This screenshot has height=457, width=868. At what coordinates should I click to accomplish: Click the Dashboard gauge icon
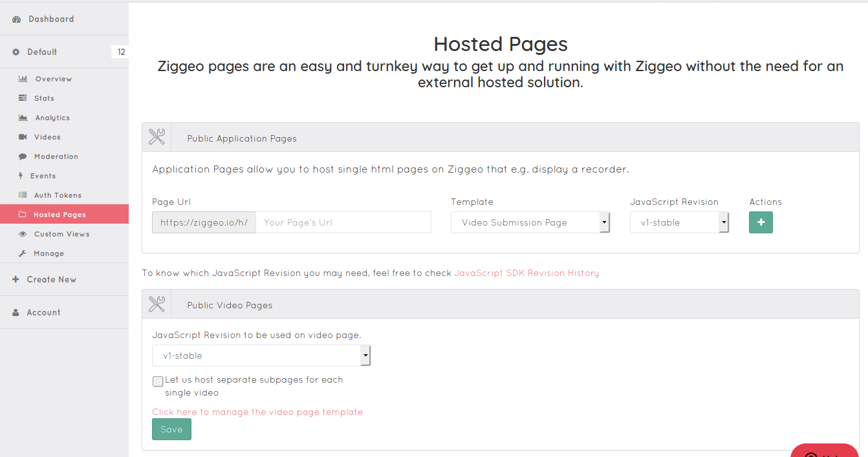16,19
